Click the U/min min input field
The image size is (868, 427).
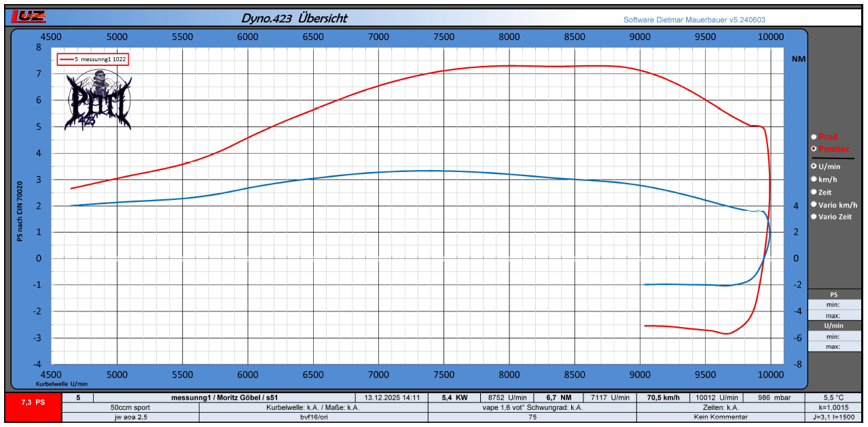(834, 337)
